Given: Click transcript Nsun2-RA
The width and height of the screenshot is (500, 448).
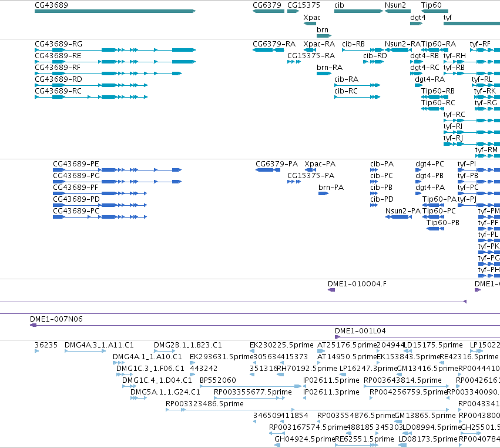Looking at the screenshot, I should pyautogui.click(x=398, y=50).
